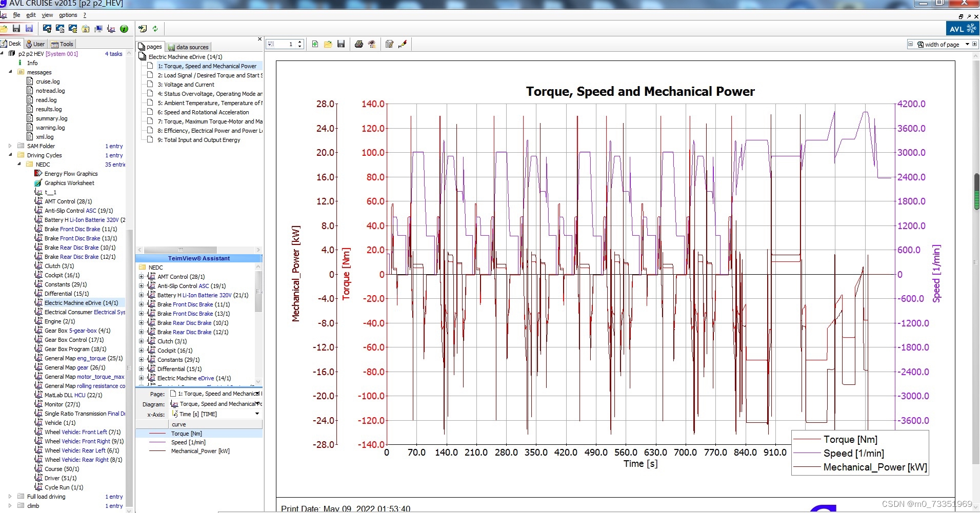Open cruise.log message file
Image resolution: width=980 pixels, height=513 pixels.
(x=48, y=81)
